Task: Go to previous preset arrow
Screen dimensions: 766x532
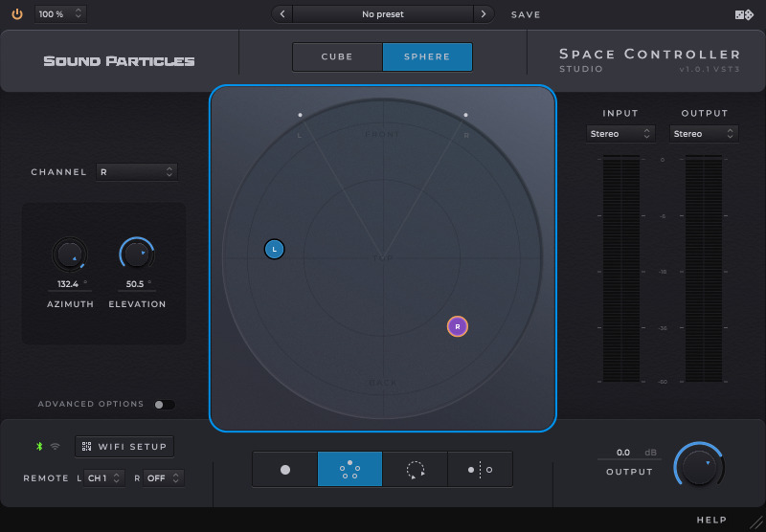Action: pyautogui.click(x=282, y=14)
